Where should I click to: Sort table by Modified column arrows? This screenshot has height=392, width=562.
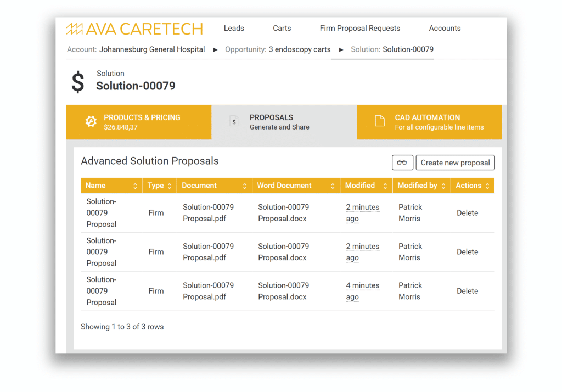click(x=385, y=186)
